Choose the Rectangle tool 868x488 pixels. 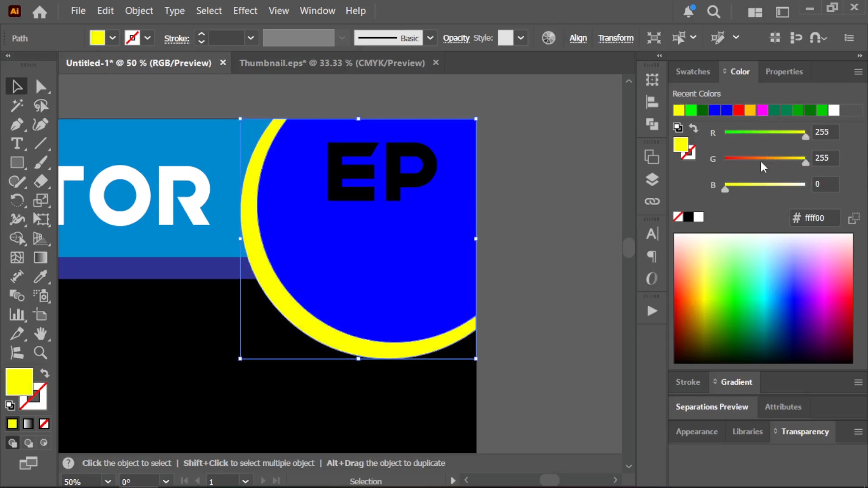click(17, 163)
